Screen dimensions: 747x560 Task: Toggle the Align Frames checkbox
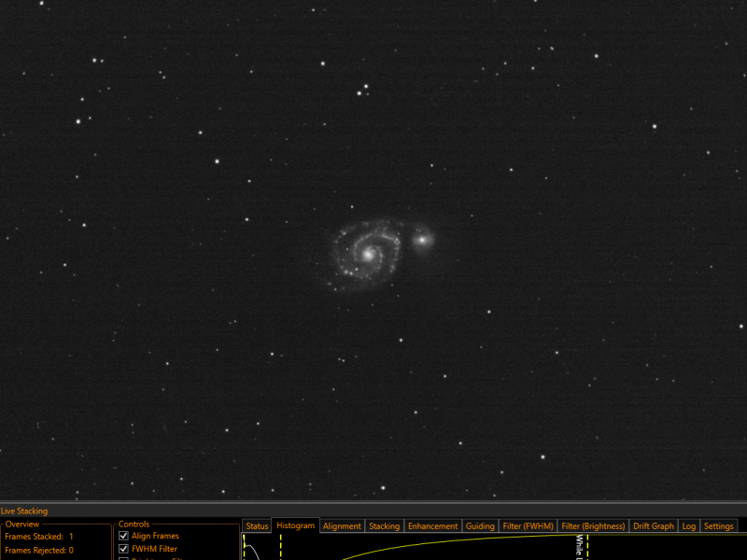[123, 536]
